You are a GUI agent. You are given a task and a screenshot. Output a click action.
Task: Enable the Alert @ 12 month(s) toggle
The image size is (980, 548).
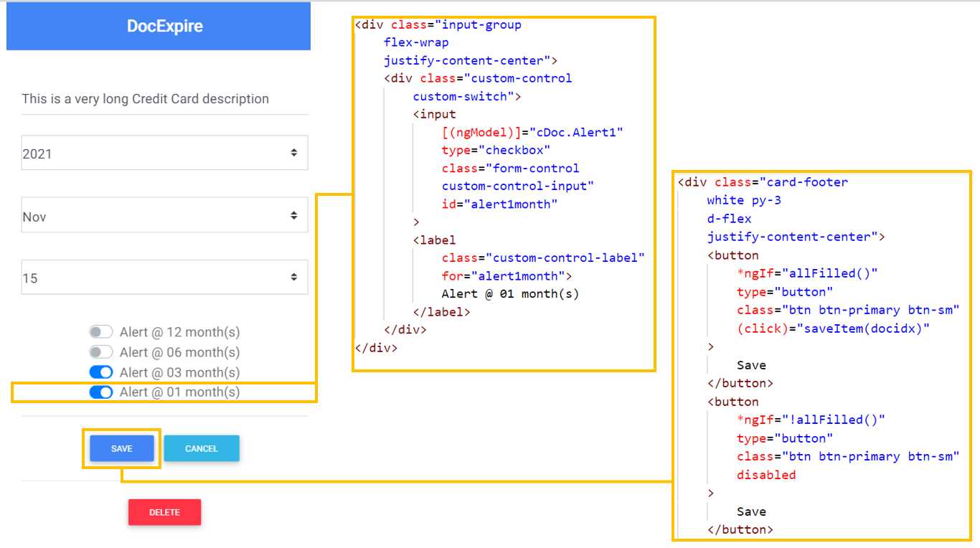point(101,331)
